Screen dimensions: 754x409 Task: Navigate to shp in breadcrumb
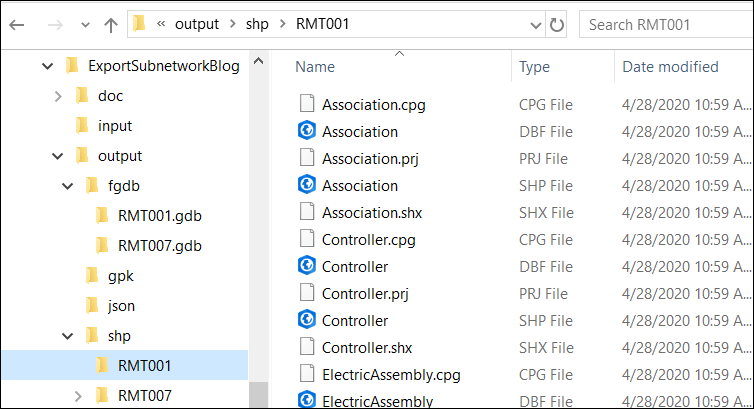[x=257, y=24]
